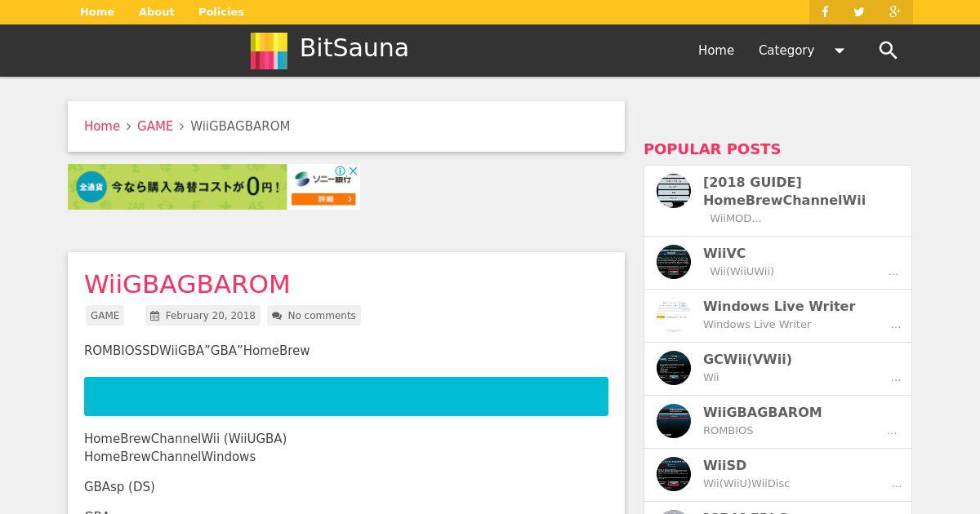This screenshot has height=514, width=980.
Task: Open the No comments link
Action: coord(322,316)
